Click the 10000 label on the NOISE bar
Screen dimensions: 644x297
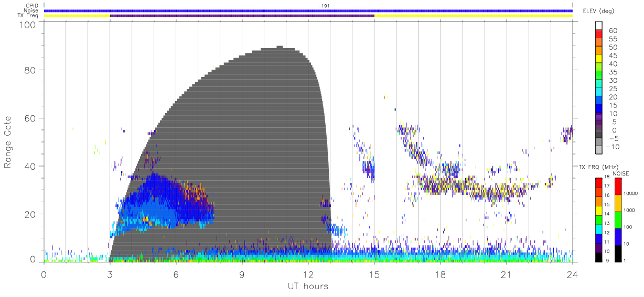(x=631, y=193)
